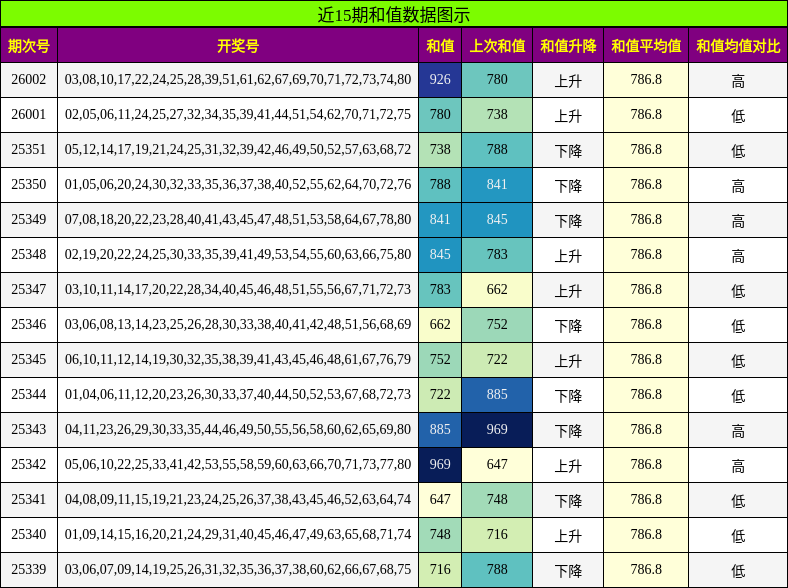Select period number 26002
Viewport: 788px width, 588px height.
click(x=29, y=79)
